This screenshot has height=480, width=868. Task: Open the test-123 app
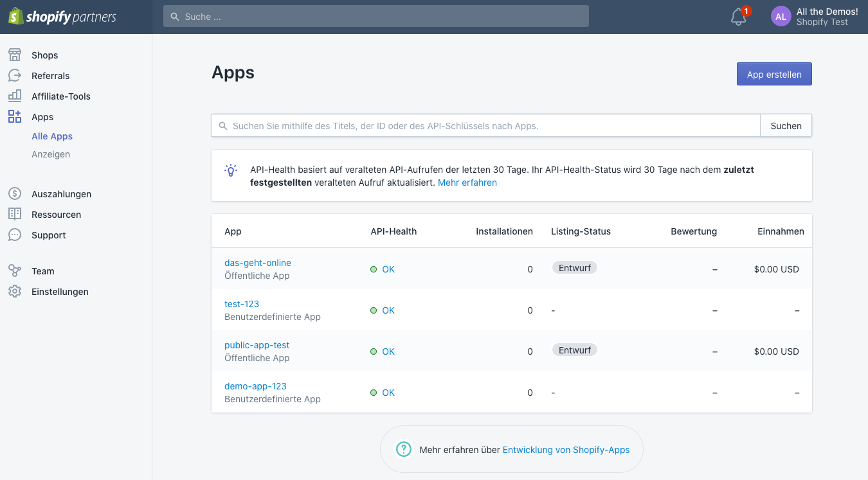click(242, 304)
